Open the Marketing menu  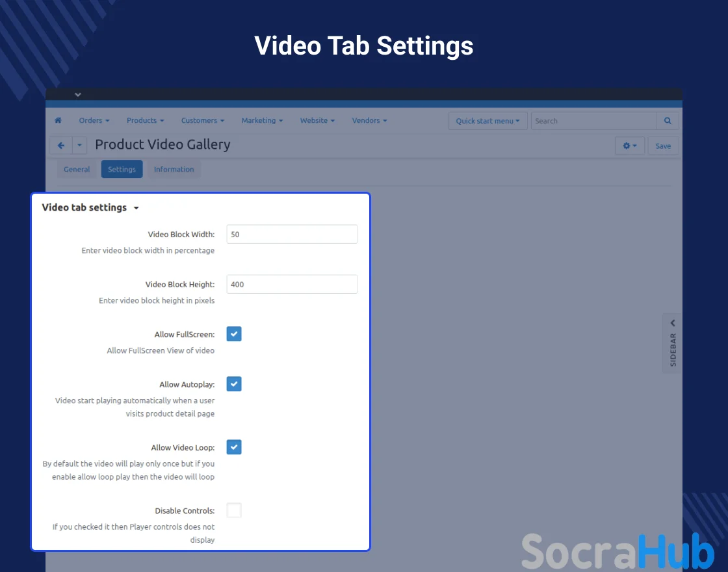262,120
